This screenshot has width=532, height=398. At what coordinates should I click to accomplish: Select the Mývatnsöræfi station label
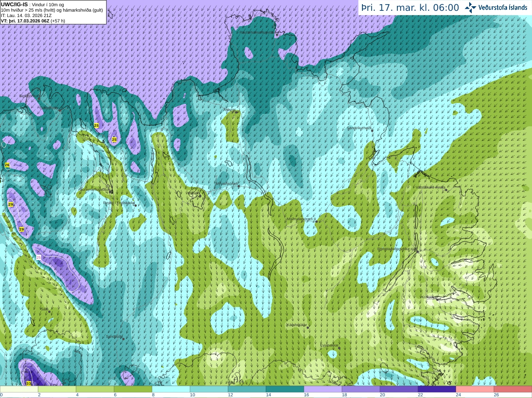(227, 184)
